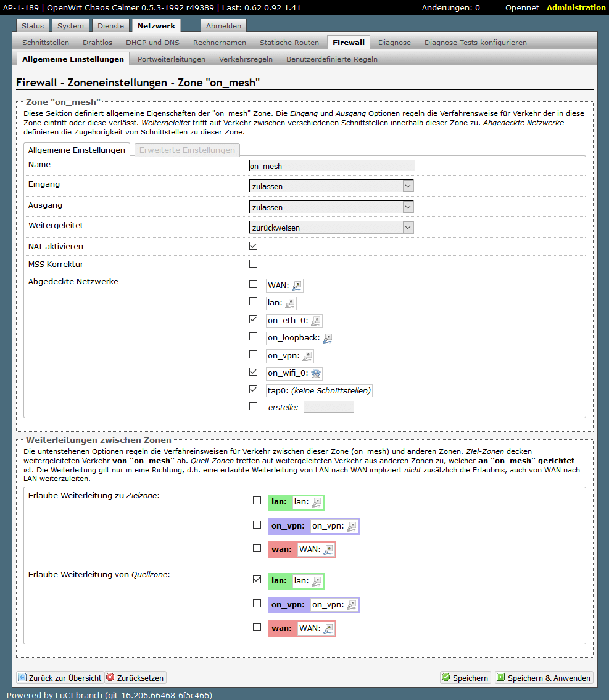This screenshot has width=609, height=700.
Task: Click the red reset icon on Zurücksetzen
Action: (110, 678)
